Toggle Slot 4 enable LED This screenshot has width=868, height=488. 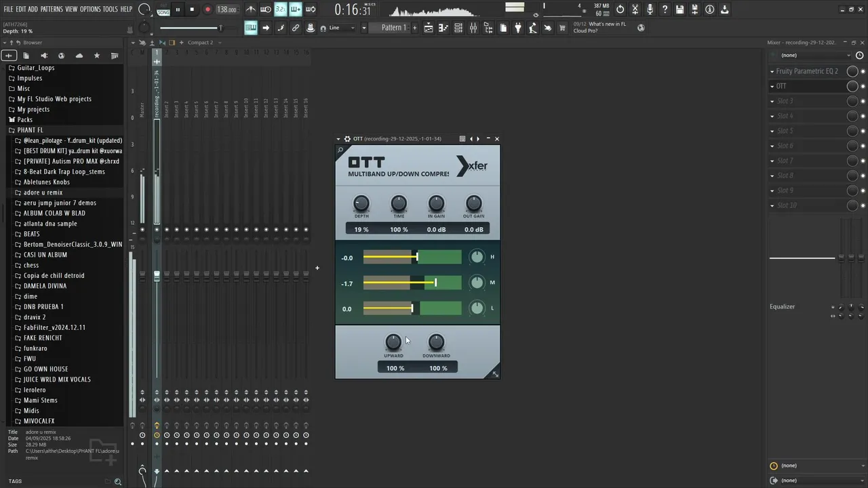pos(863,116)
